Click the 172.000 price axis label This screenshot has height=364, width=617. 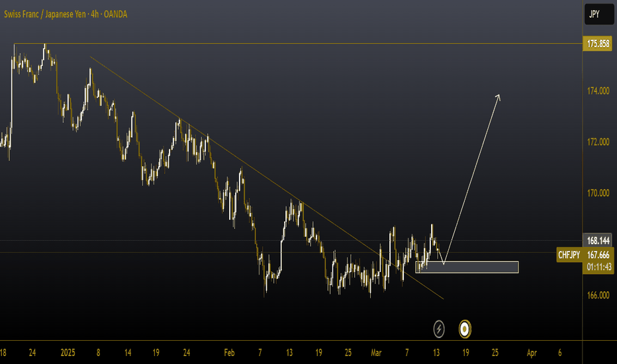click(598, 142)
